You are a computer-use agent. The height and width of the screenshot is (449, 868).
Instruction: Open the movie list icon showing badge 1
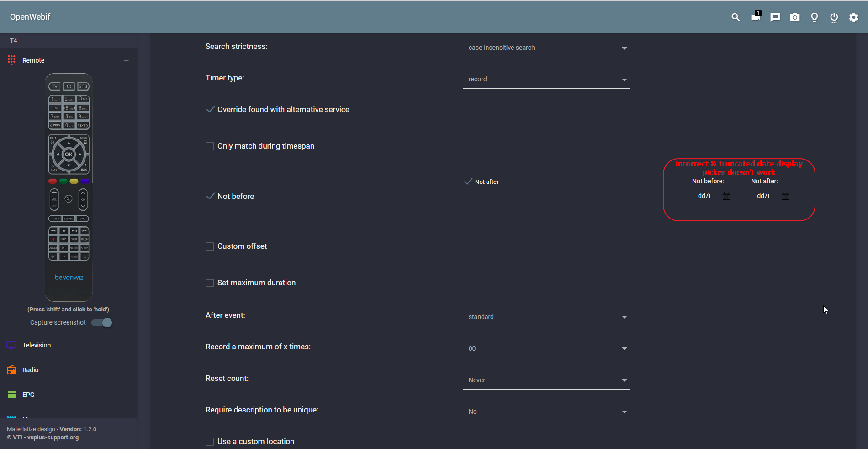tap(755, 17)
